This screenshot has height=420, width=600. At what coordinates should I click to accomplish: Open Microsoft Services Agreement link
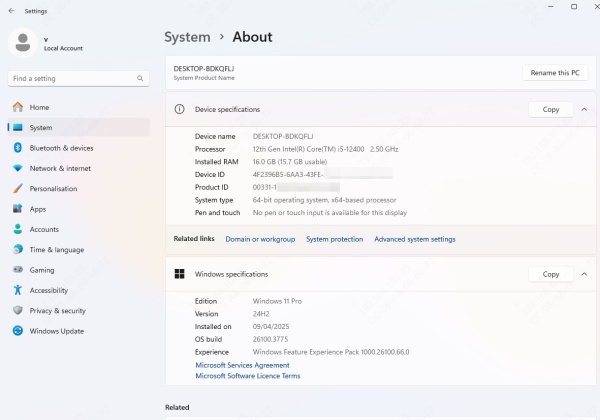tap(242, 365)
